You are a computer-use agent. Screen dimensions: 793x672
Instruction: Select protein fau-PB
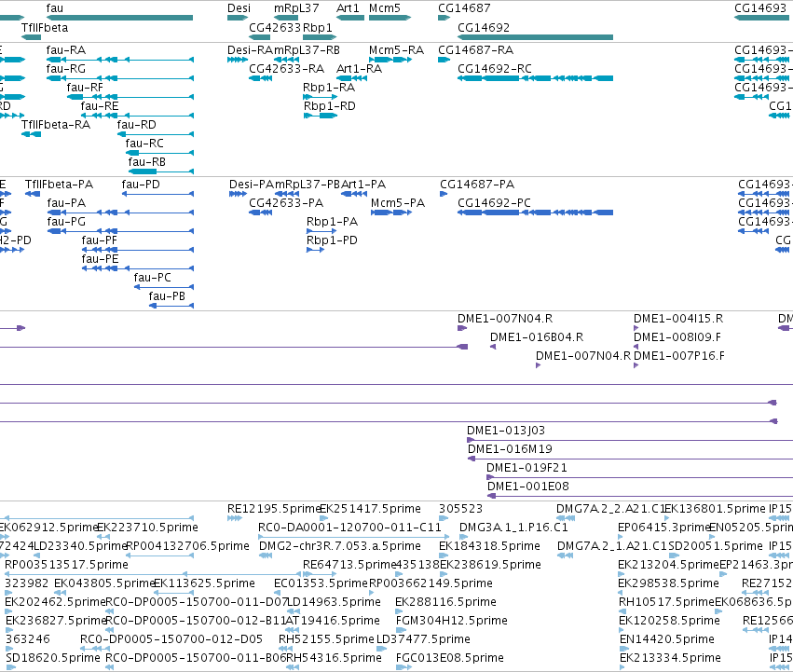point(167,296)
